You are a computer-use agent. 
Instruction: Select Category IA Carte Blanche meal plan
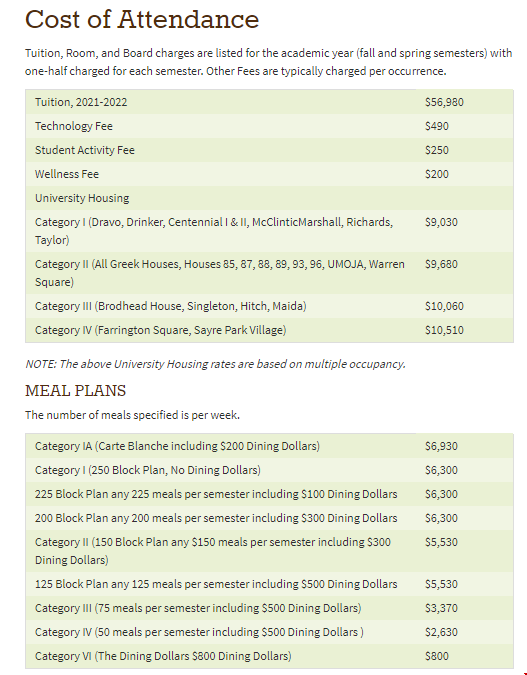tap(269, 446)
